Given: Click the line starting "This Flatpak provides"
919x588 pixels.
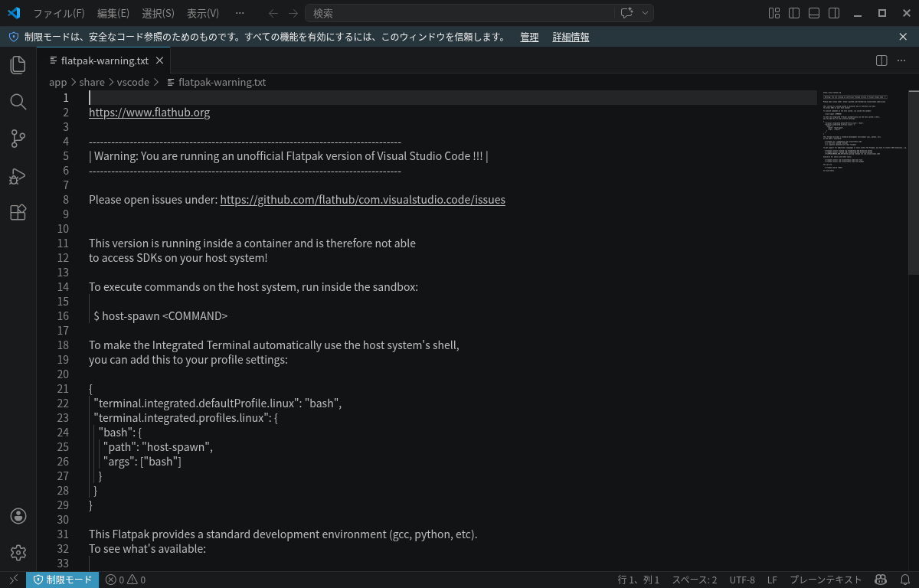Looking at the screenshot, I should pos(283,534).
